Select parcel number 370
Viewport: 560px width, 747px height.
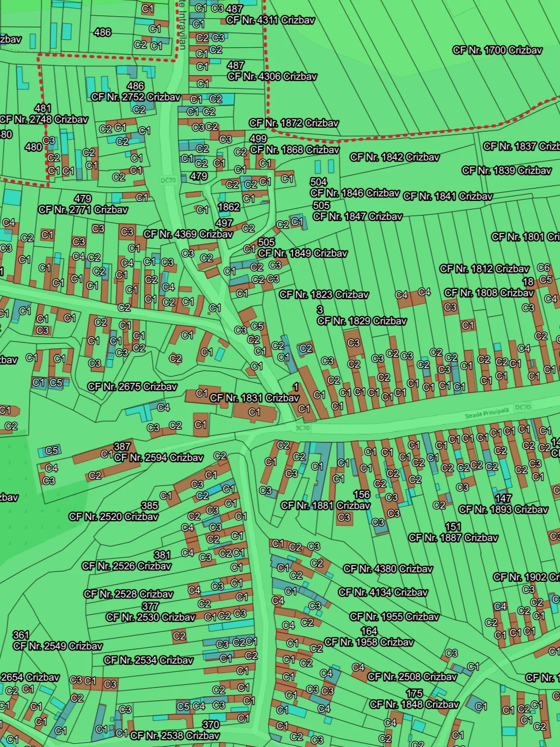coord(211,725)
